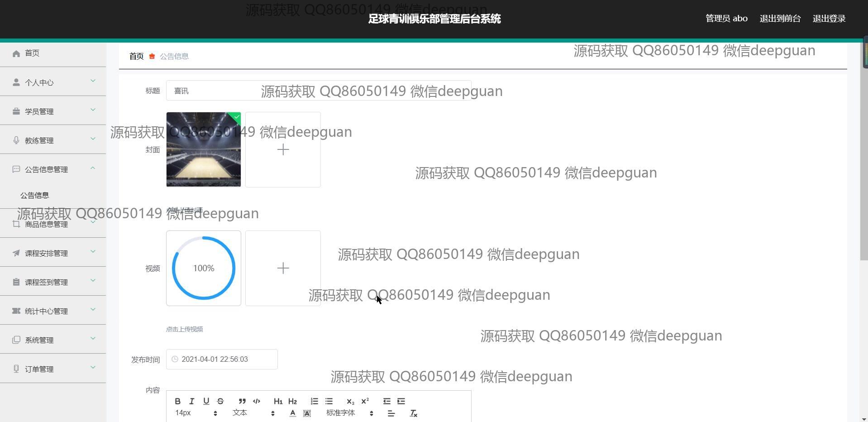868x422 pixels.
Task: Go to 首页 in the sidebar
Action: click(x=53, y=53)
